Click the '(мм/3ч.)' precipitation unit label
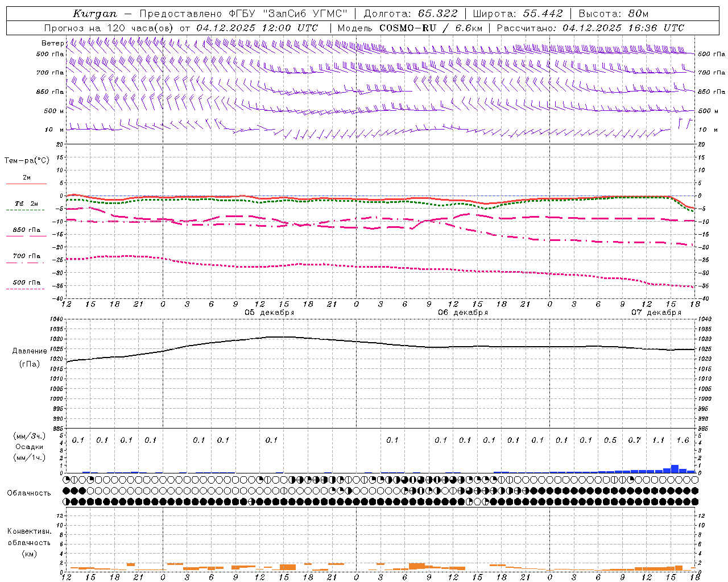 point(29,436)
